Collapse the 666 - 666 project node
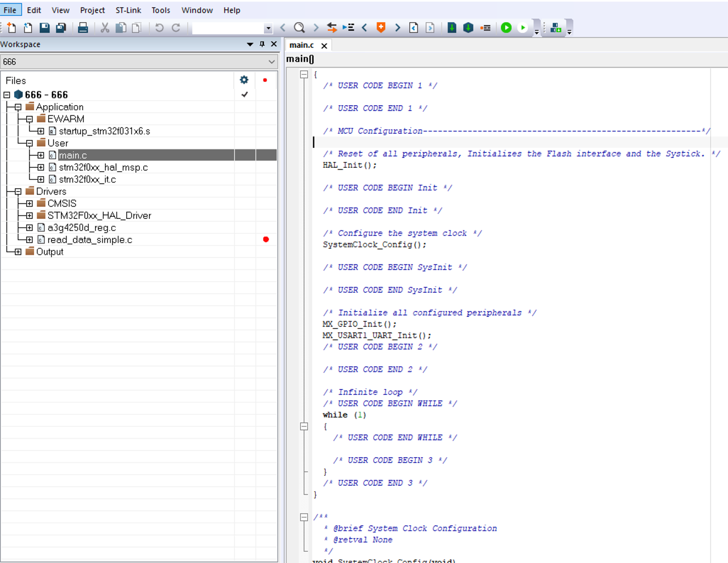The width and height of the screenshot is (728, 563). click(7, 95)
